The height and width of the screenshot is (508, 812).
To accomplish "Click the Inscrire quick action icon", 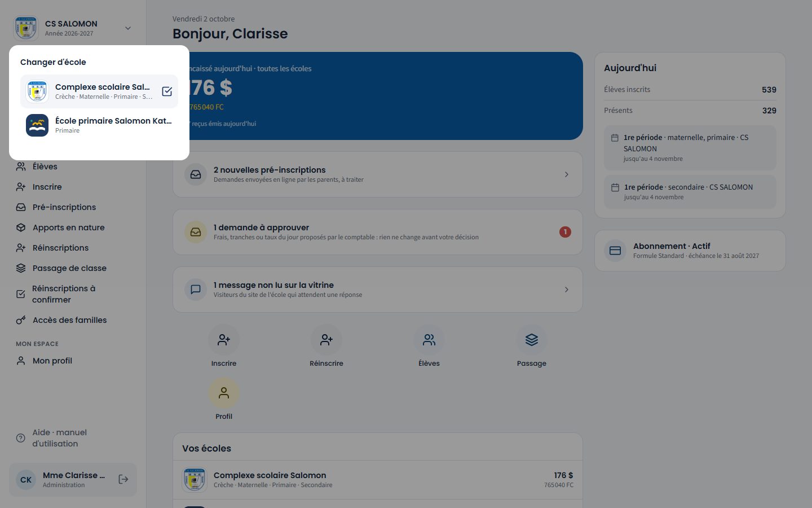I will click(224, 340).
